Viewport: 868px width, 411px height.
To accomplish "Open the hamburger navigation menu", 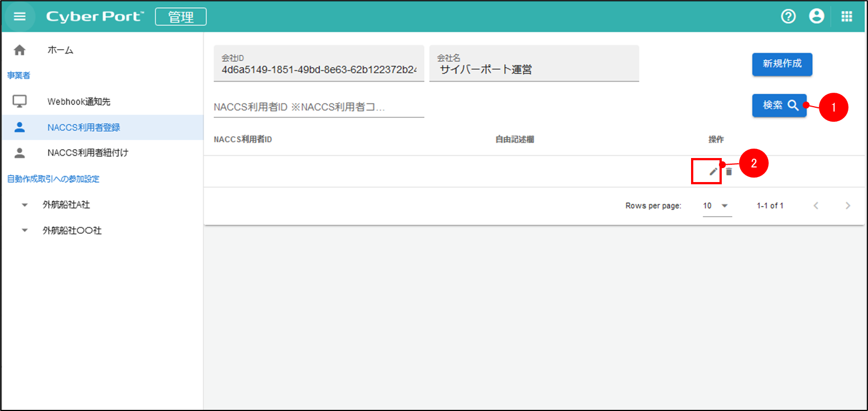I will 20,17.
